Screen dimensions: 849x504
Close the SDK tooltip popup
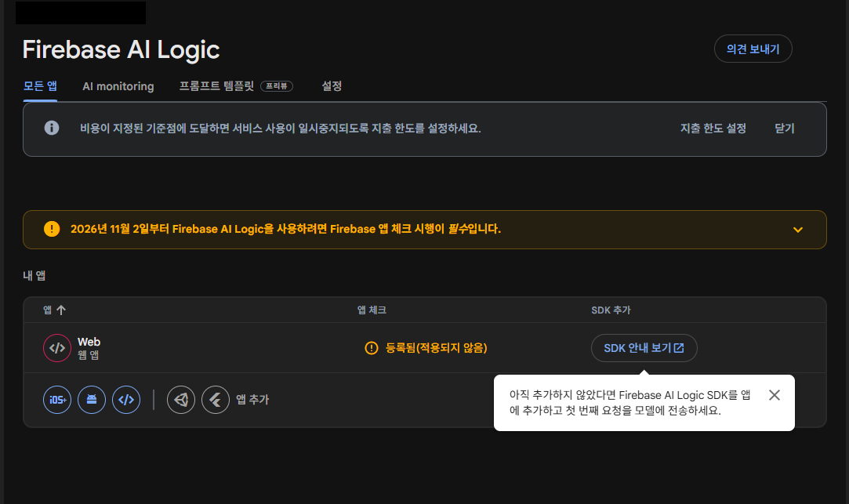pyautogui.click(x=775, y=395)
